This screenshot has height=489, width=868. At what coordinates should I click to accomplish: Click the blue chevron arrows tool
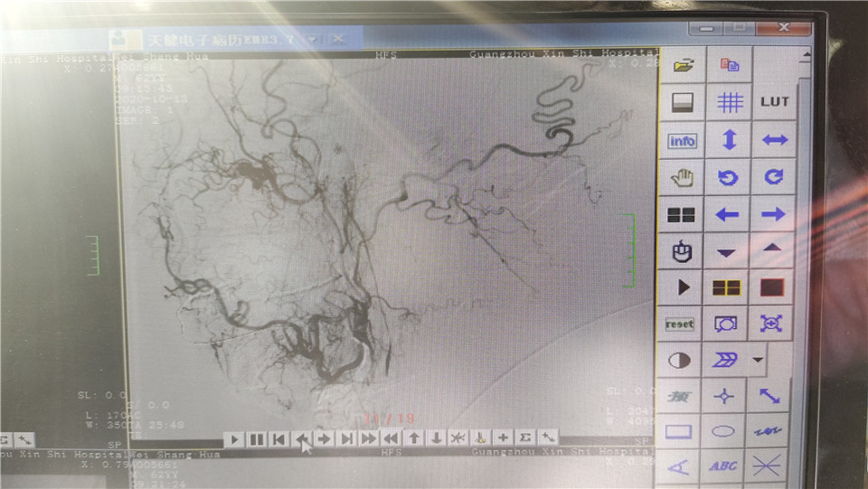[x=724, y=360]
